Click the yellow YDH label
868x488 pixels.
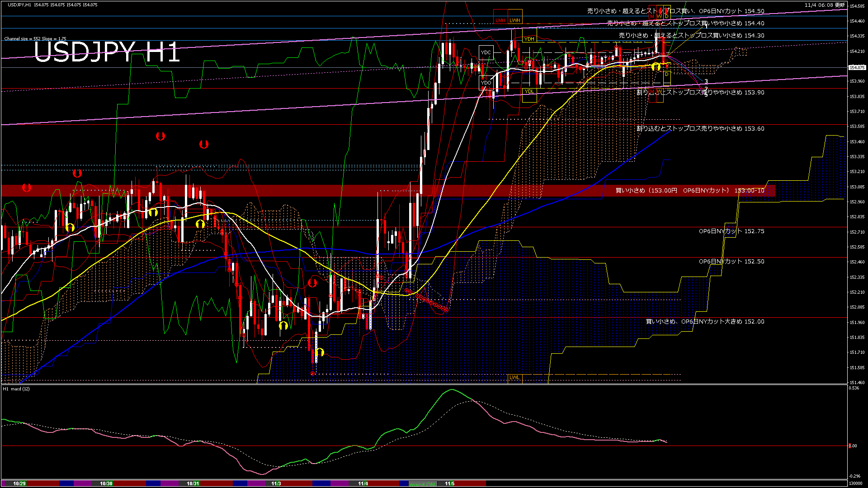click(x=529, y=39)
